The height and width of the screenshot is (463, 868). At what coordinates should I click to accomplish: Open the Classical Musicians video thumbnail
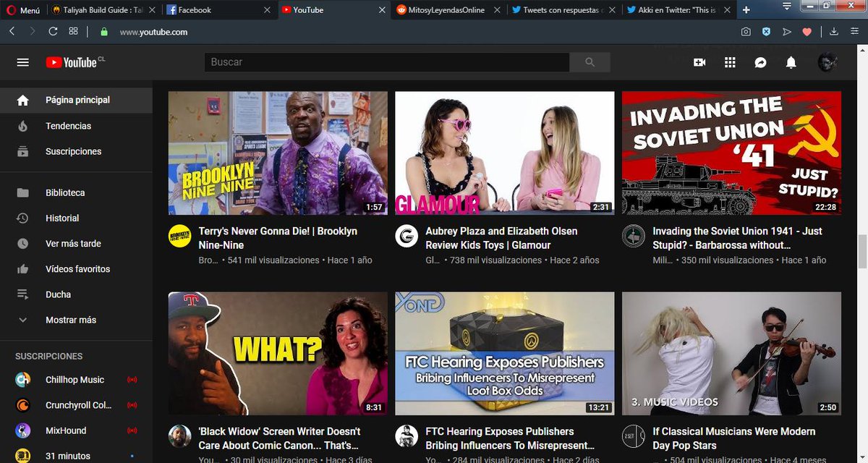(x=732, y=354)
